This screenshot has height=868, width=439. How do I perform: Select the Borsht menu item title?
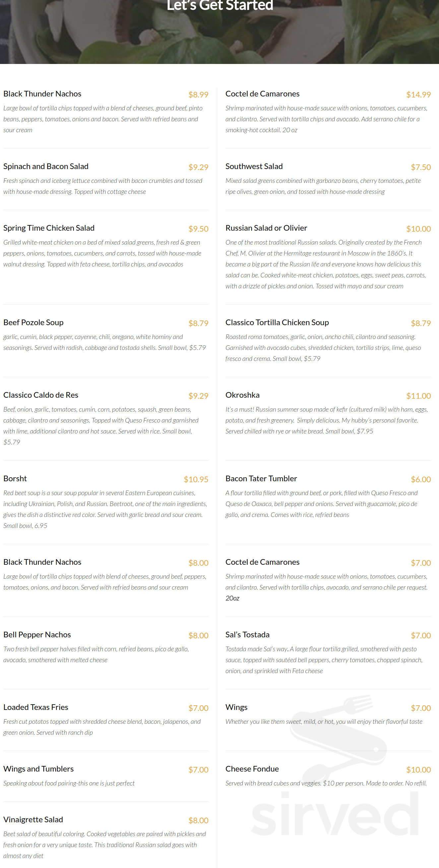15,479
